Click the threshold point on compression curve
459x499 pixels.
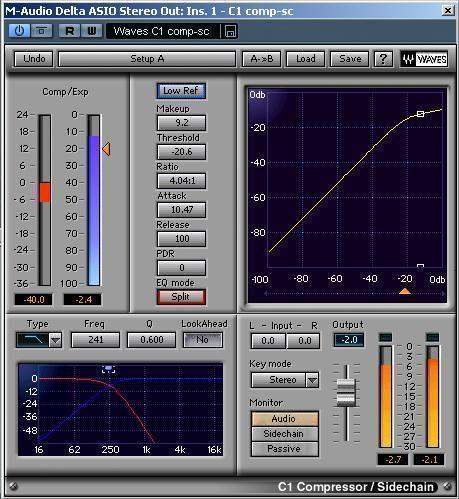pos(421,114)
